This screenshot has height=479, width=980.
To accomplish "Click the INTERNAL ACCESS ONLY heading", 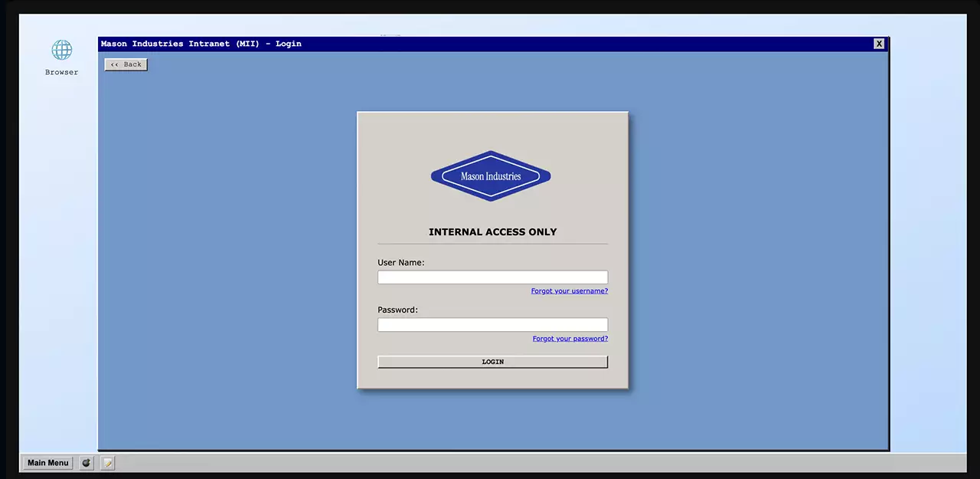I will [x=492, y=232].
